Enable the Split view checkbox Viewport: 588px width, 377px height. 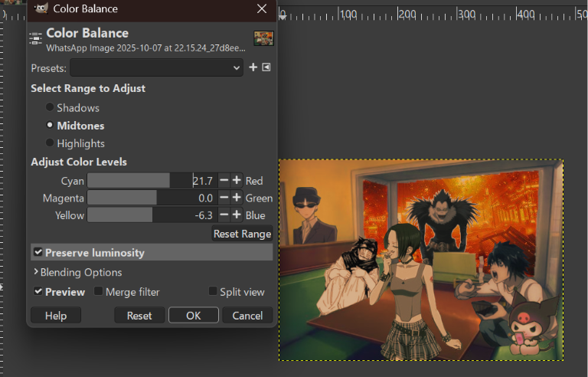click(x=214, y=292)
